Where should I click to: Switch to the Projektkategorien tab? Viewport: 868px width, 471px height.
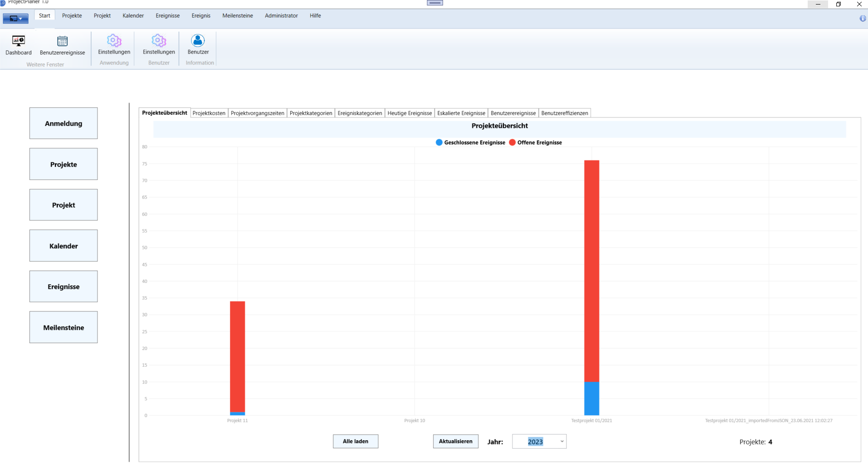pyautogui.click(x=311, y=113)
